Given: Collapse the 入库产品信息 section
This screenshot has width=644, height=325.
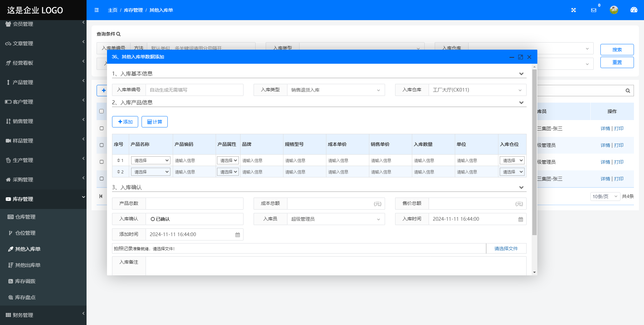Looking at the screenshot, I should 521,103.
